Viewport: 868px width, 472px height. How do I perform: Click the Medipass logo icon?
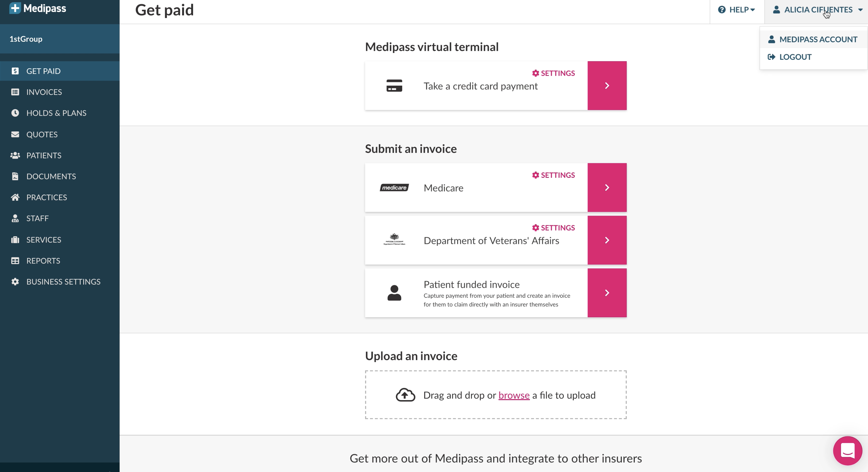click(x=15, y=8)
